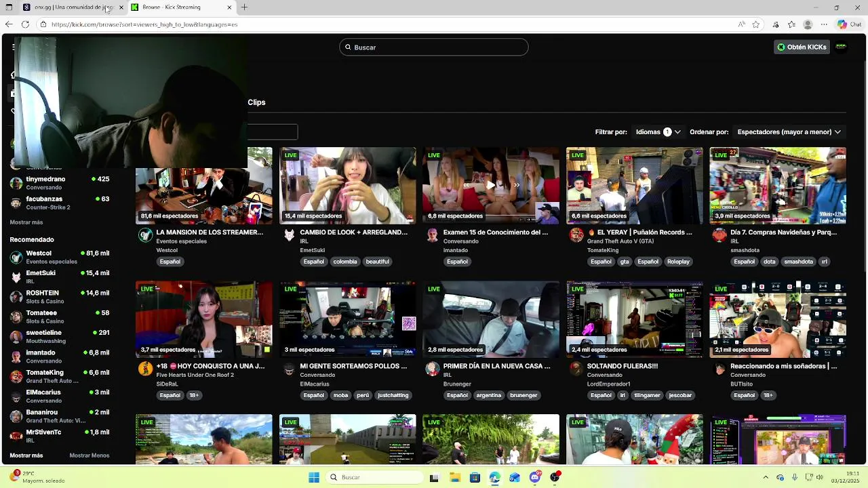Viewport: 868px width, 488px height.
Task: Click the microphone icon in system tray
Action: (795, 477)
